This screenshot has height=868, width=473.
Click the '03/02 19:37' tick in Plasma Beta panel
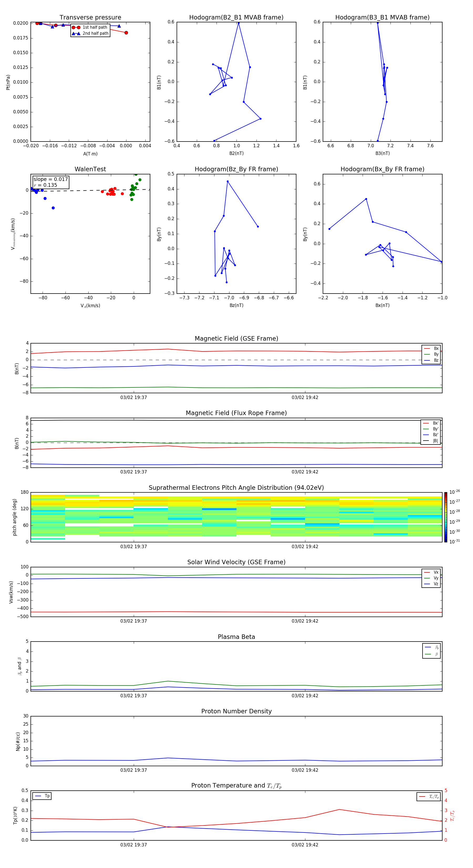coord(134,696)
